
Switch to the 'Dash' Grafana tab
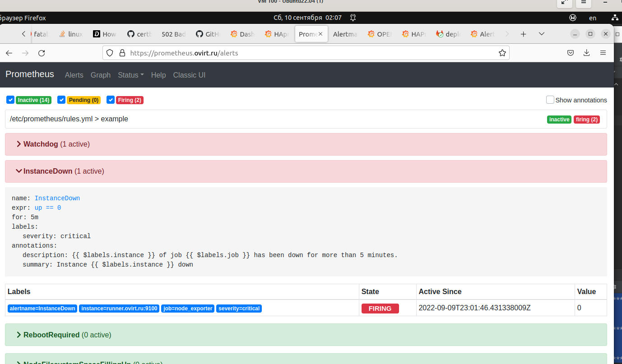click(x=243, y=34)
